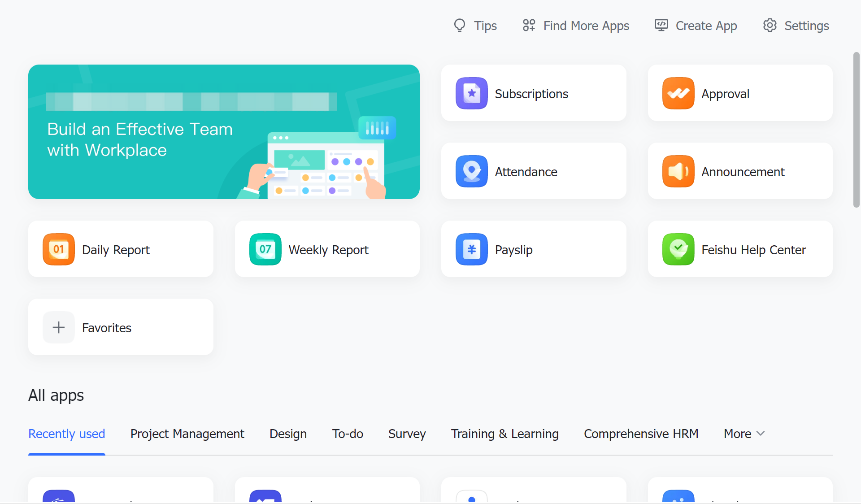Select the Approval app icon
The height and width of the screenshot is (504, 861).
(678, 93)
